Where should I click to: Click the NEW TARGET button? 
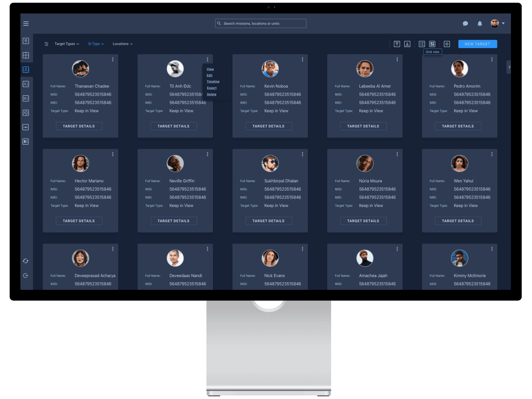477,44
